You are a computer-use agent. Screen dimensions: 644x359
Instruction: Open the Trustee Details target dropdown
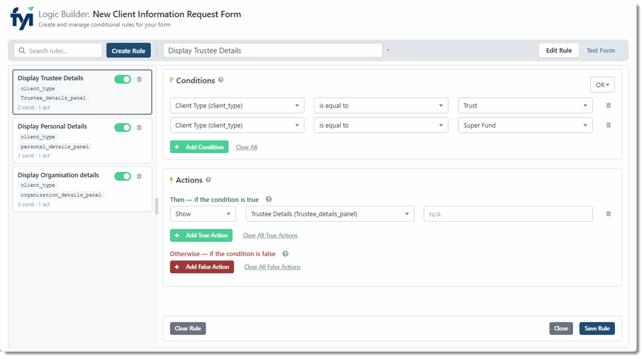click(x=330, y=214)
